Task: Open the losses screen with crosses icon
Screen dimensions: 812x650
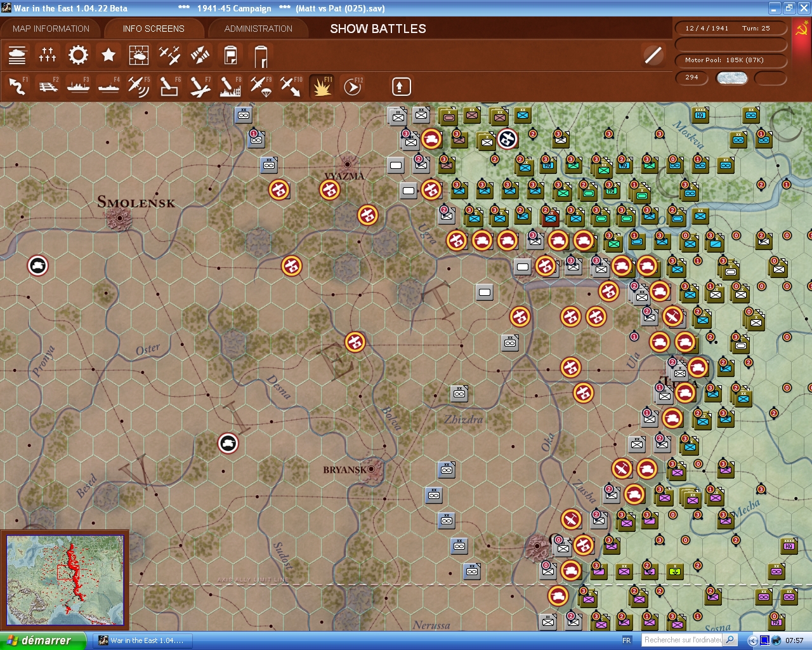Action: (48, 55)
